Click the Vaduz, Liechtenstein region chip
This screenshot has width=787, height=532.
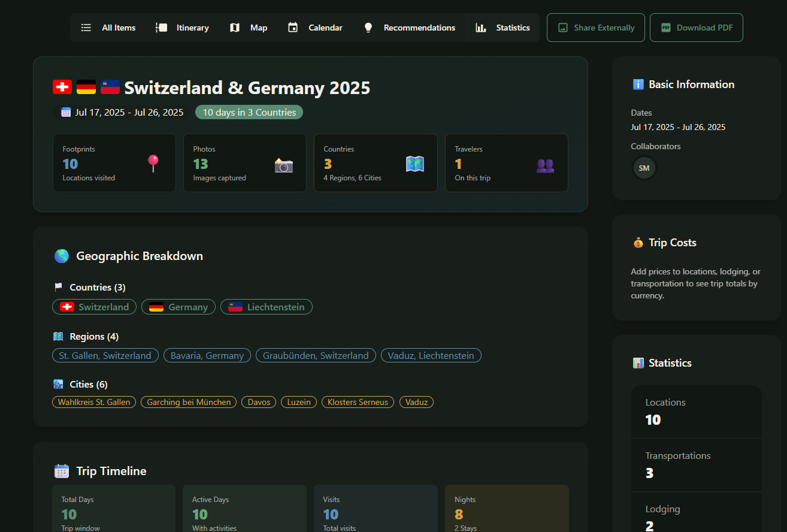[431, 355]
